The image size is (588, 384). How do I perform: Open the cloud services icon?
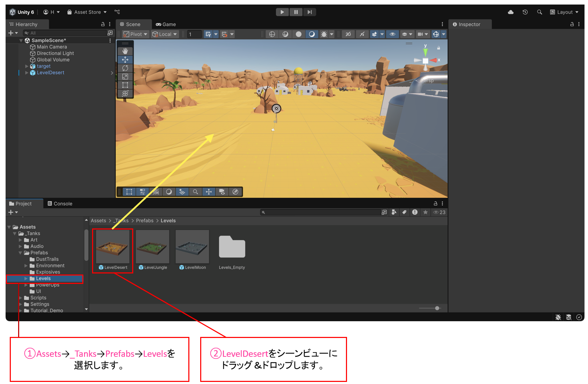point(511,12)
